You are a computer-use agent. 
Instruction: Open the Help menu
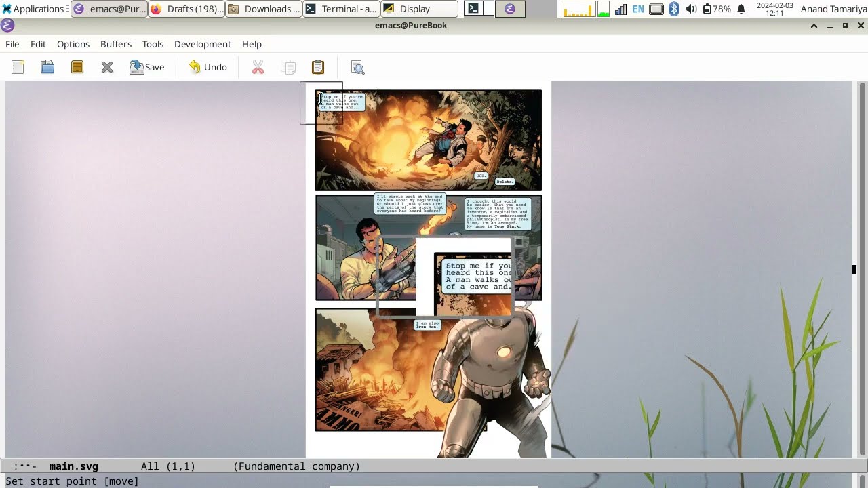click(x=252, y=44)
